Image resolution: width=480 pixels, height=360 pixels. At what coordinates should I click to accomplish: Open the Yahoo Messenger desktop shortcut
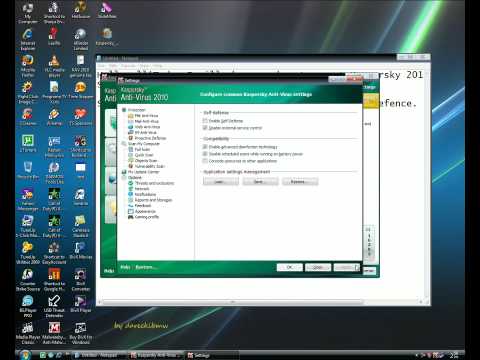click(28, 200)
